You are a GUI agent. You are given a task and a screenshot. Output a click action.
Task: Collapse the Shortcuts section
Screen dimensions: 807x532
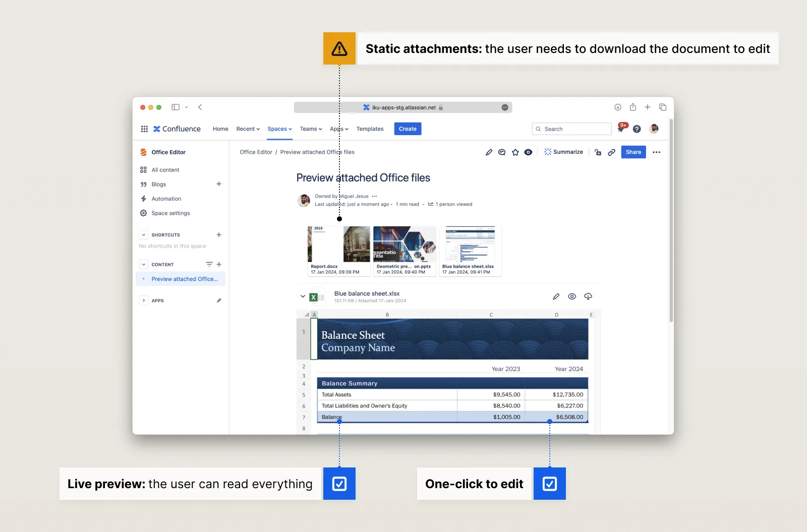(144, 235)
